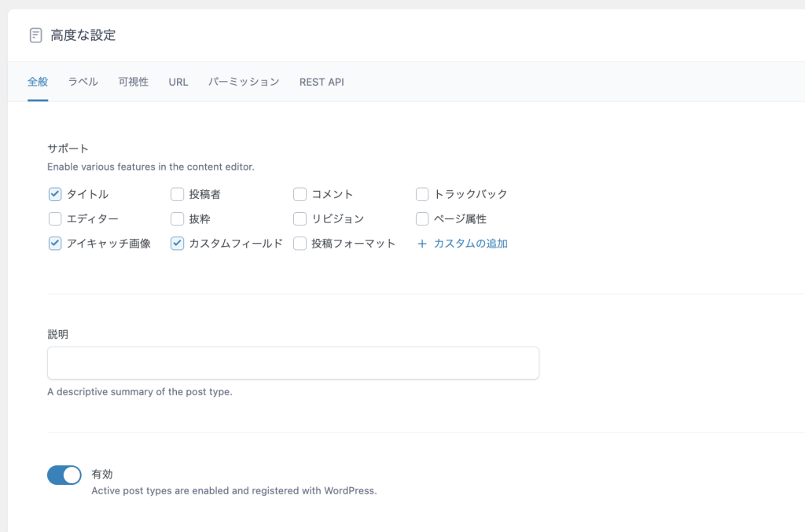Image resolution: width=805 pixels, height=532 pixels.
Task: Go to the URL tab
Action: 178,82
